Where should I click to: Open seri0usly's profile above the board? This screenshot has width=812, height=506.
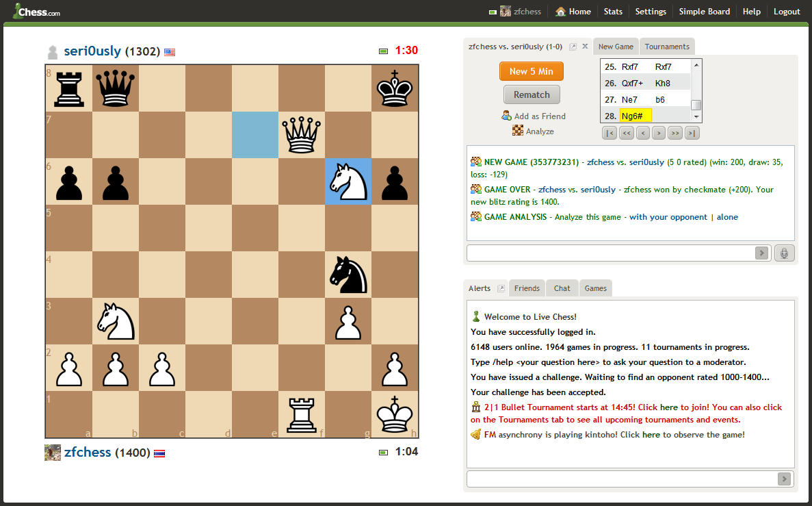(92, 51)
